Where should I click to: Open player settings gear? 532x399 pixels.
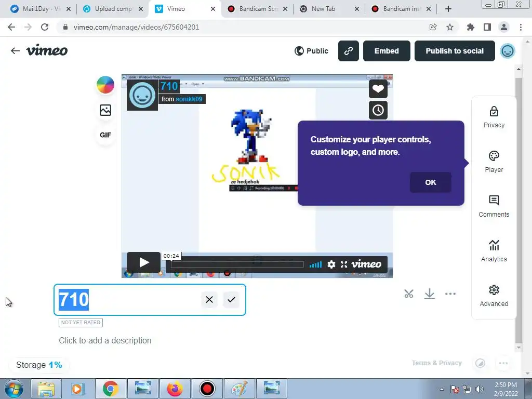[x=331, y=264]
